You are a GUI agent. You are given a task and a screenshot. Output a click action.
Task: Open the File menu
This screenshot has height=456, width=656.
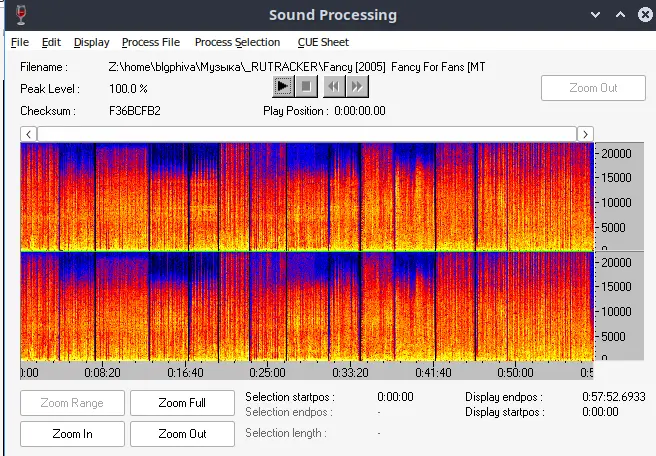click(20, 42)
